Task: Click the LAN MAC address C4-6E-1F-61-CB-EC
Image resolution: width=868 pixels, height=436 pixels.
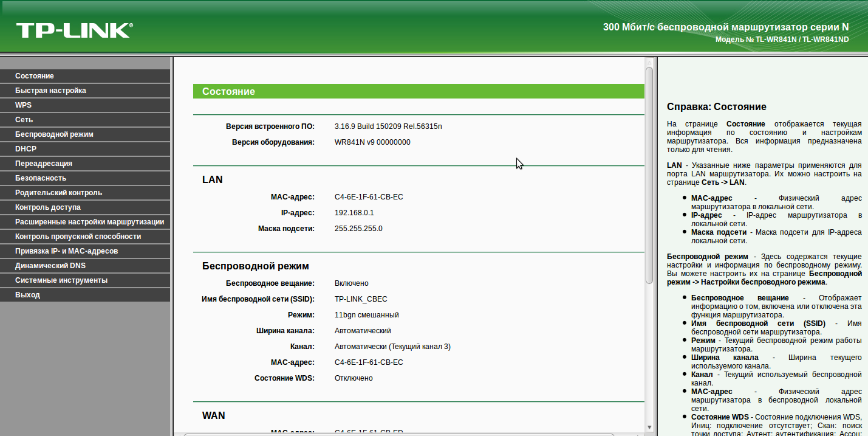Action: pyautogui.click(x=369, y=197)
